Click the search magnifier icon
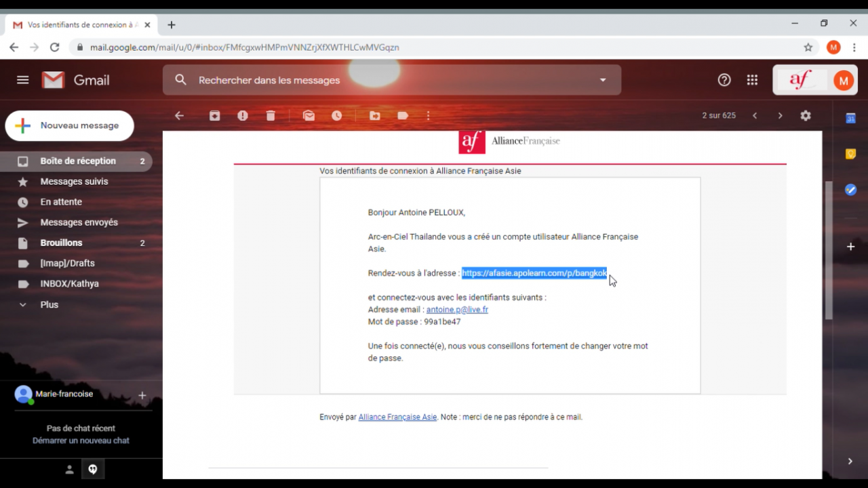This screenshot has height=488, width=868. (x=180, y=80)
